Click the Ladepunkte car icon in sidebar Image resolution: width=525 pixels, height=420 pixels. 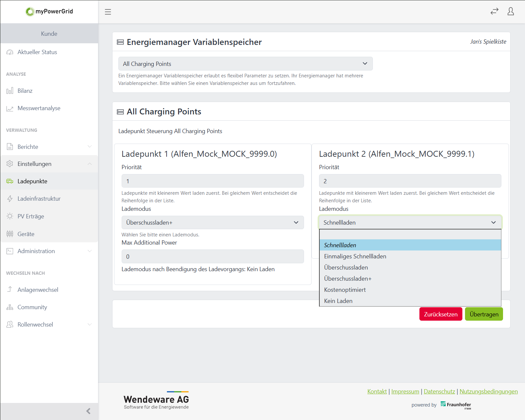pos(10,181)
